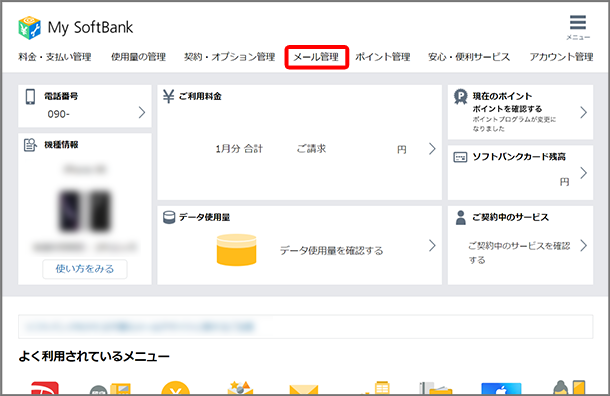Open the 料金・支払い管理 tab

pyautogui.click(x=55, y=57)
